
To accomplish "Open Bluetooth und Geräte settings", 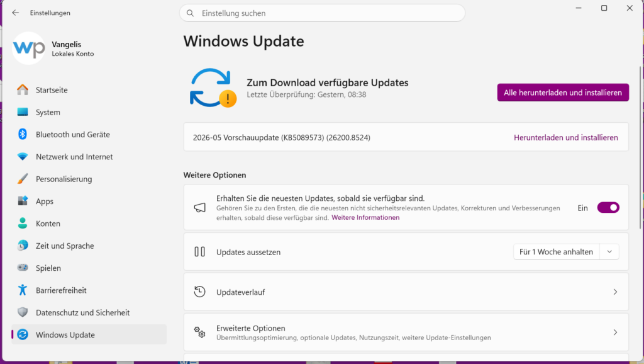I will click(89, 134).
